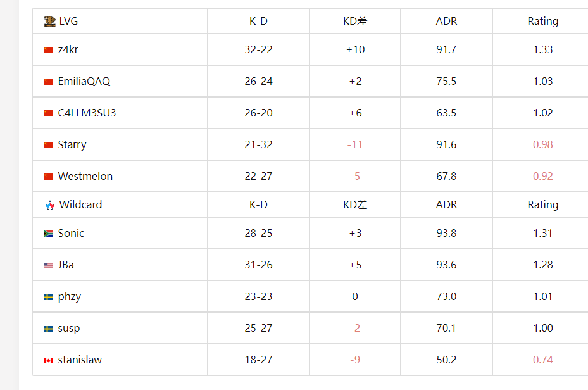Image resolution: width=588 pixels, height=390 pixels.
Task: Click the Wildcard team name header
Action: point(80,204)
